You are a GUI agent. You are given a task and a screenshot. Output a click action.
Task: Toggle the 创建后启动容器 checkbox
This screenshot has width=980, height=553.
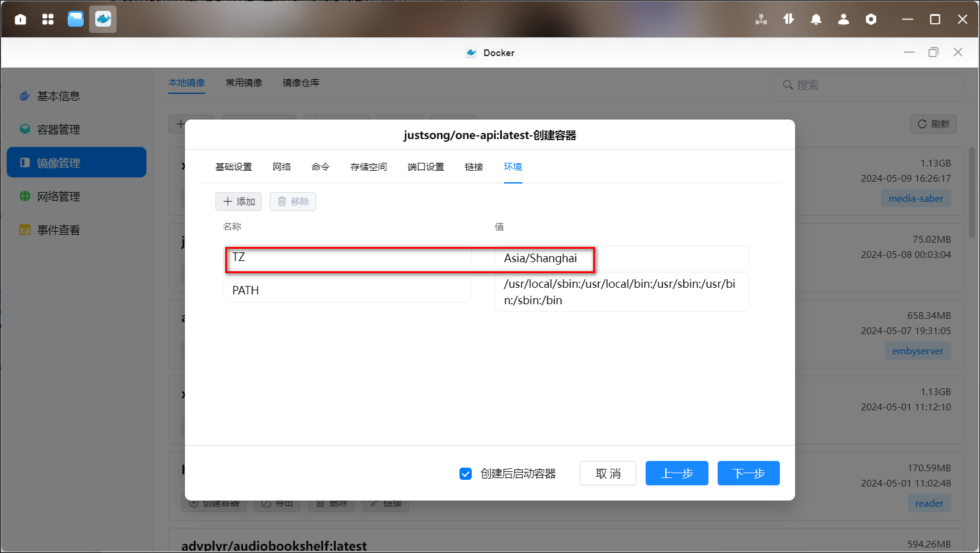[466, 474]
